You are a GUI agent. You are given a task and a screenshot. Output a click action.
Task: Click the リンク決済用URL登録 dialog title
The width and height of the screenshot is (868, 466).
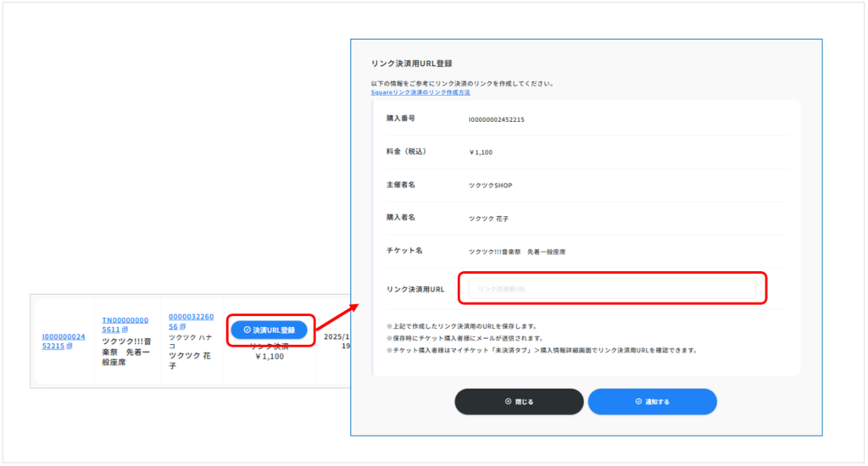click(x=411, y=64)
